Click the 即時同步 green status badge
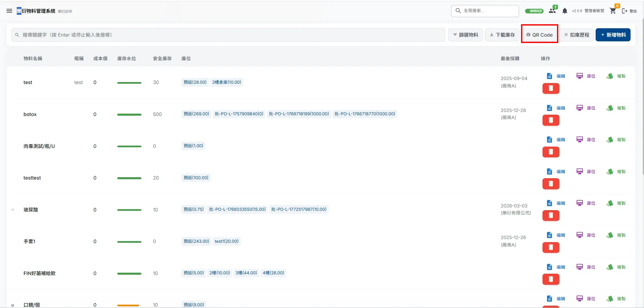 (534, 11)
